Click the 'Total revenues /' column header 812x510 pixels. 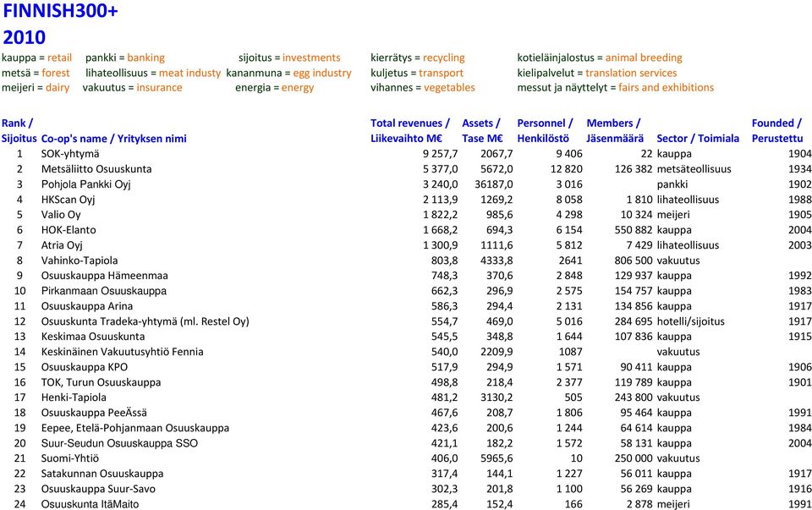[410, 123]
